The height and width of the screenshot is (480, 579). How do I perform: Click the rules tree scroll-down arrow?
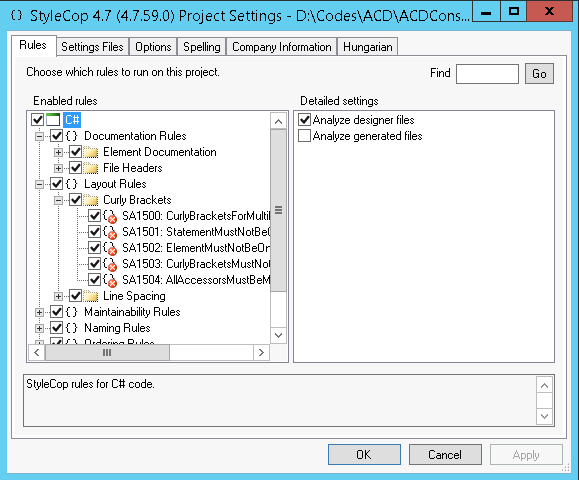pos(279,335)
